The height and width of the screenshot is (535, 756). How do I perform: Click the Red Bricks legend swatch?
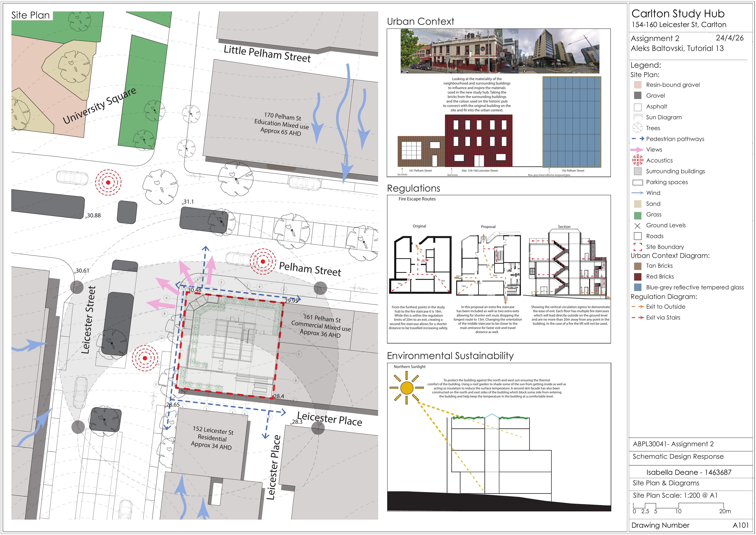(637, 277)
